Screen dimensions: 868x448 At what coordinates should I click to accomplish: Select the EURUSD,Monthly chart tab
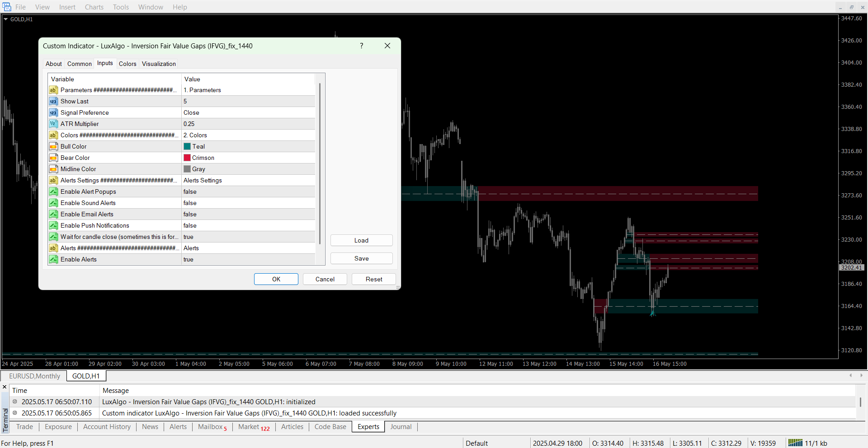point(34,376)
